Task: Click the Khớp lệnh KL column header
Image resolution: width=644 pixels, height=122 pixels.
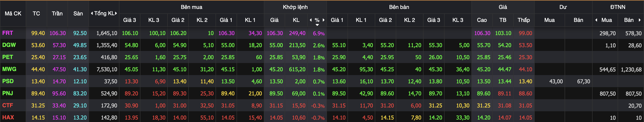Action: coord(296,20)
